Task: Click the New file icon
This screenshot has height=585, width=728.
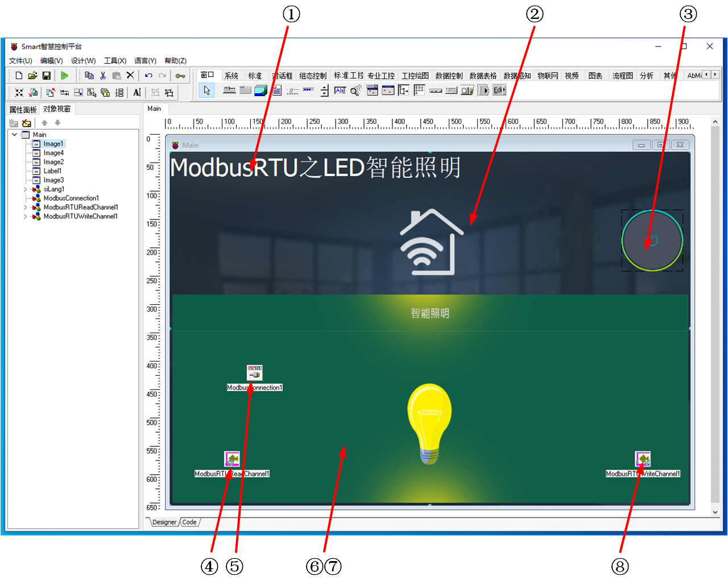Action: (19, 76)
